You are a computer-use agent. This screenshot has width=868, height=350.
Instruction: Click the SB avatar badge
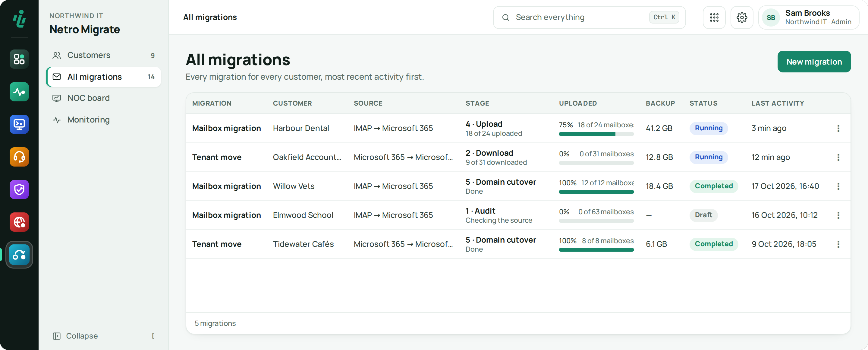tap(771, 17)
